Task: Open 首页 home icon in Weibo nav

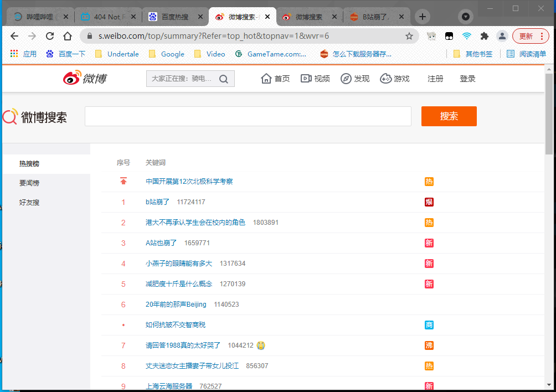Action: coord(266,79)
